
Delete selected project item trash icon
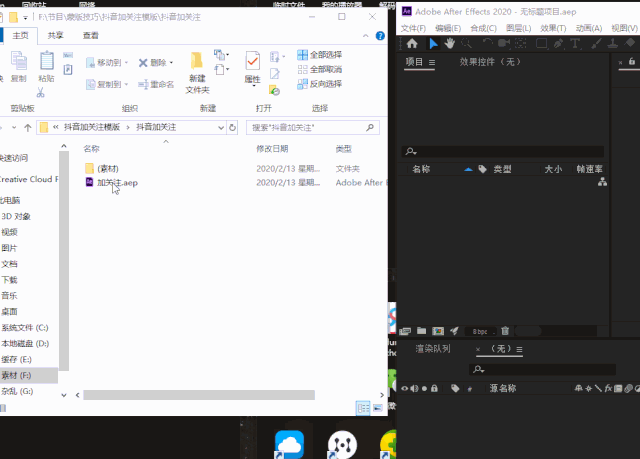coord(505,331)
